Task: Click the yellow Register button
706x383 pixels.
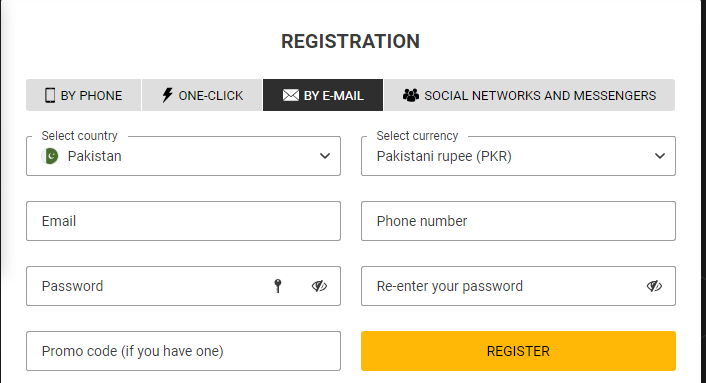Action: [518, 351]
